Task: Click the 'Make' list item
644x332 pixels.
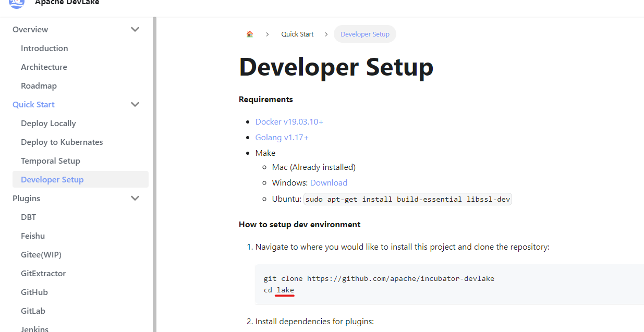Action: click(x=265, y=153)
